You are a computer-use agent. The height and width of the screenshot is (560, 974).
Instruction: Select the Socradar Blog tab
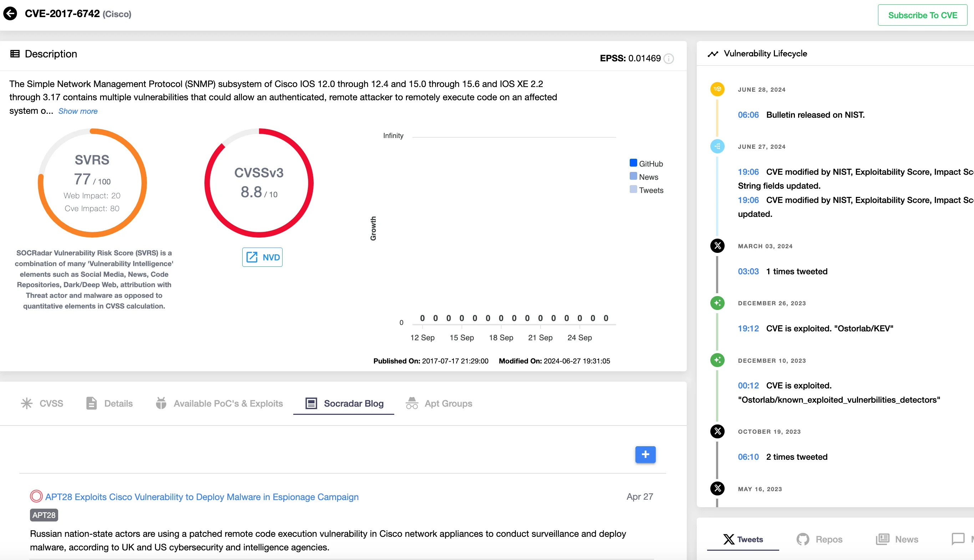[x=344, y=403]
